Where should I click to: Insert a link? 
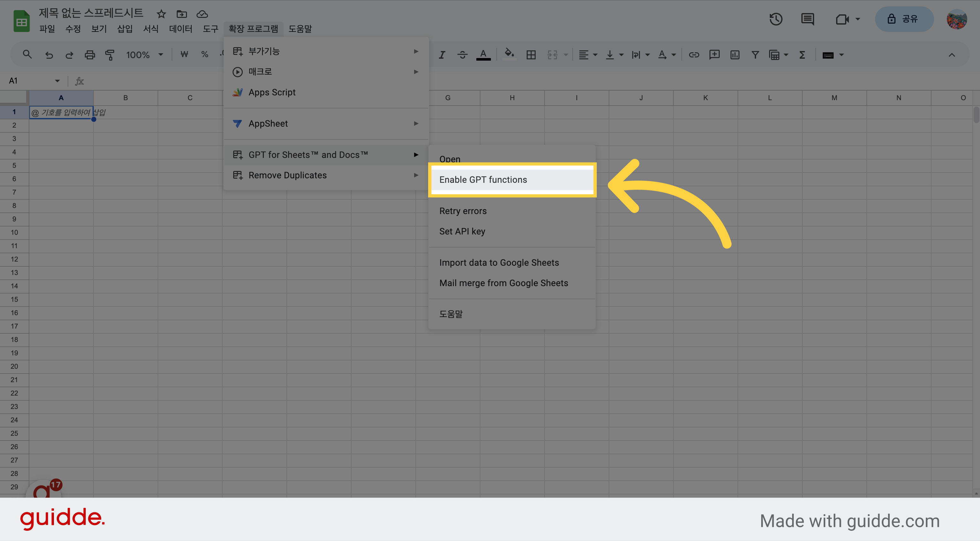[694, 55]
